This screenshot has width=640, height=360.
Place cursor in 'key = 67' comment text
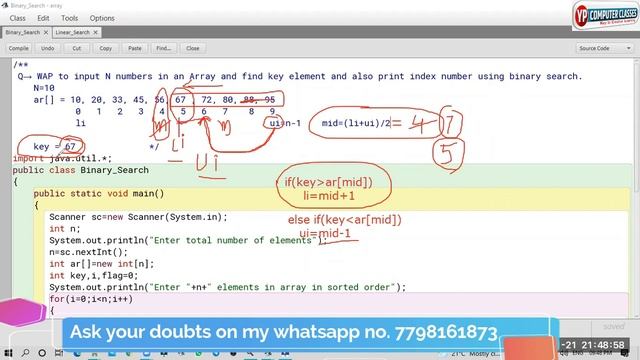click(x=54, y=147)
